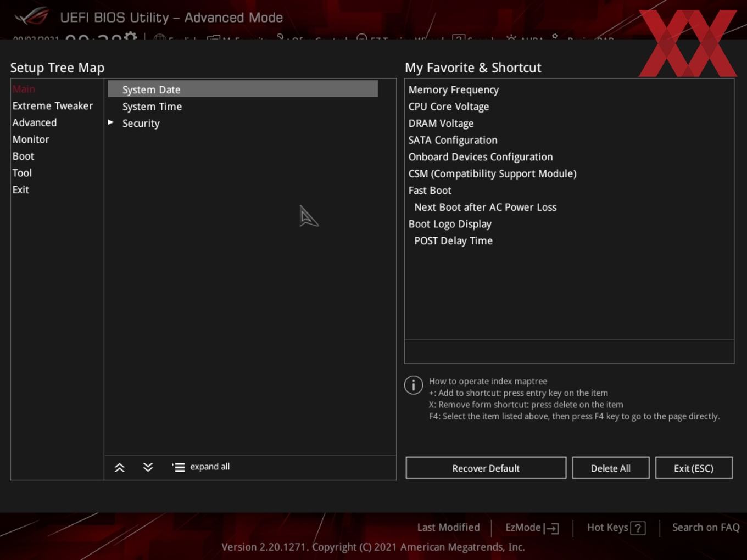Screen dimensions: 747x560
Task: Switch to EzMode
Action: point(523,528)
